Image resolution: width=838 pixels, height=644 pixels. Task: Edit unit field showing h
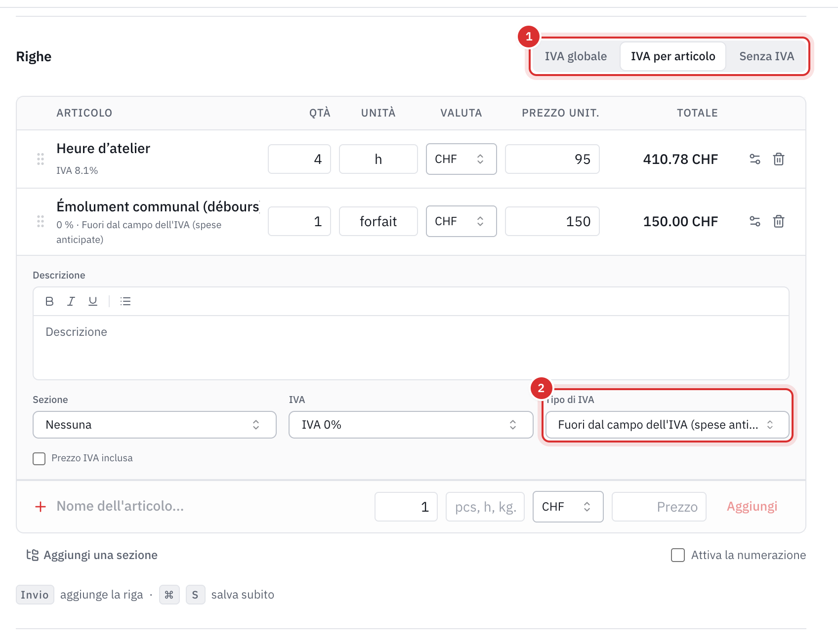(378, 159)
